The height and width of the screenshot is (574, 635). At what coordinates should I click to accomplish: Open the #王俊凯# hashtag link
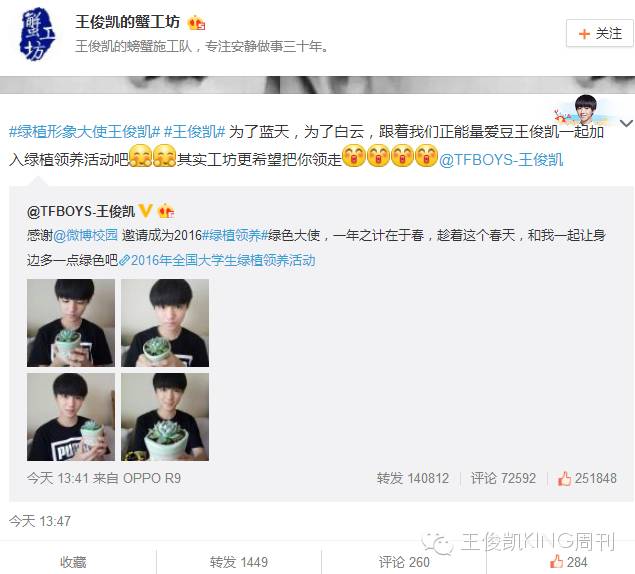pyautogui.click(x=194, y=132)
